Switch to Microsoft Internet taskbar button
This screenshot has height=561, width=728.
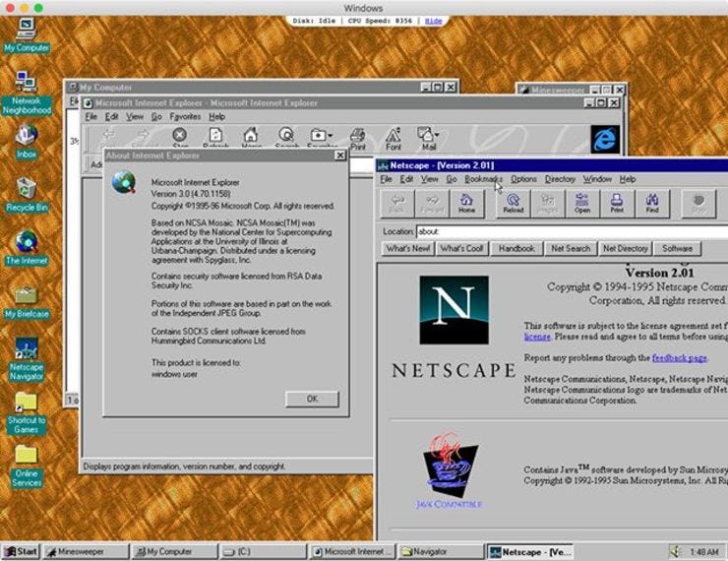tap(352, 552)
